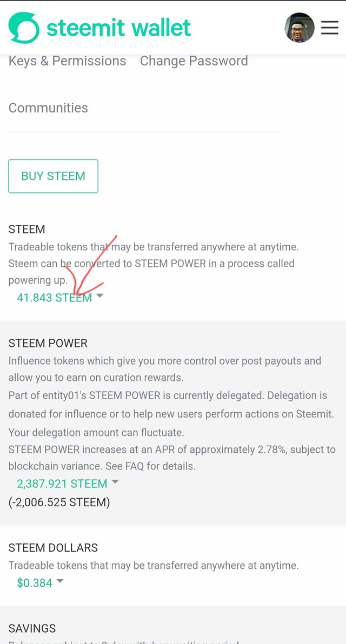Click the Steemit speech-bubble logo icon

point(24,28)
